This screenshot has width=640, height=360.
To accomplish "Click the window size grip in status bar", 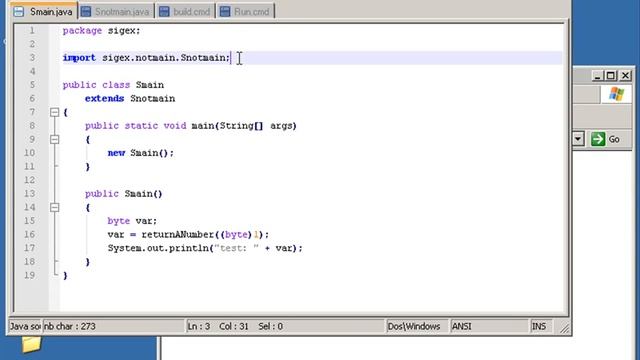I will 564,329.
